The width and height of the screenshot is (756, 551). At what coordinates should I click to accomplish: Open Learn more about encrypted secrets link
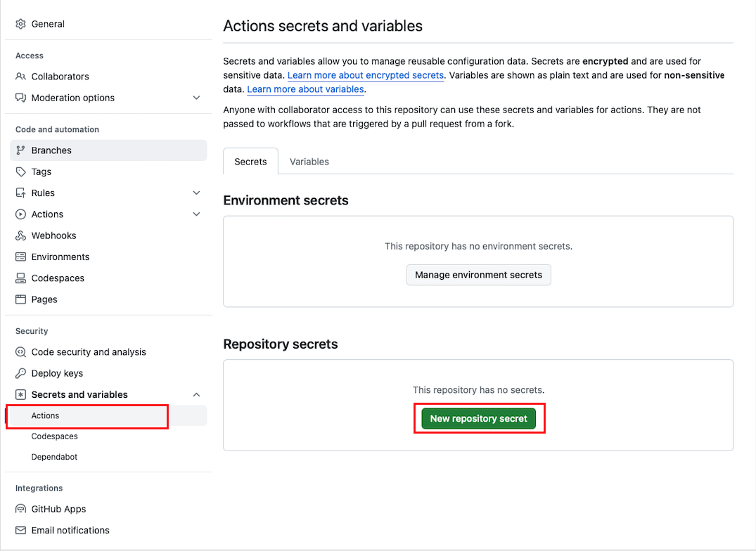[366, 75]
